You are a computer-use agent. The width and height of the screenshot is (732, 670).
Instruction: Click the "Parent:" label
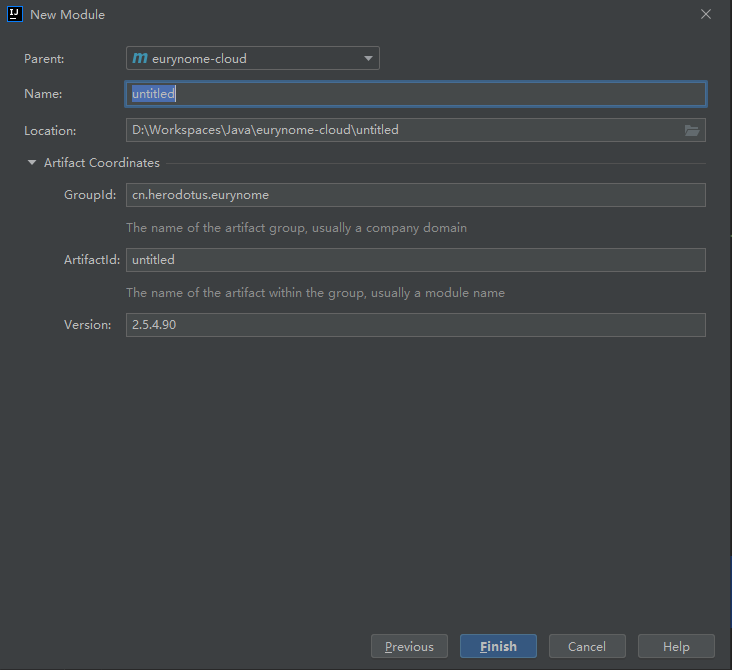click(44, 59)
